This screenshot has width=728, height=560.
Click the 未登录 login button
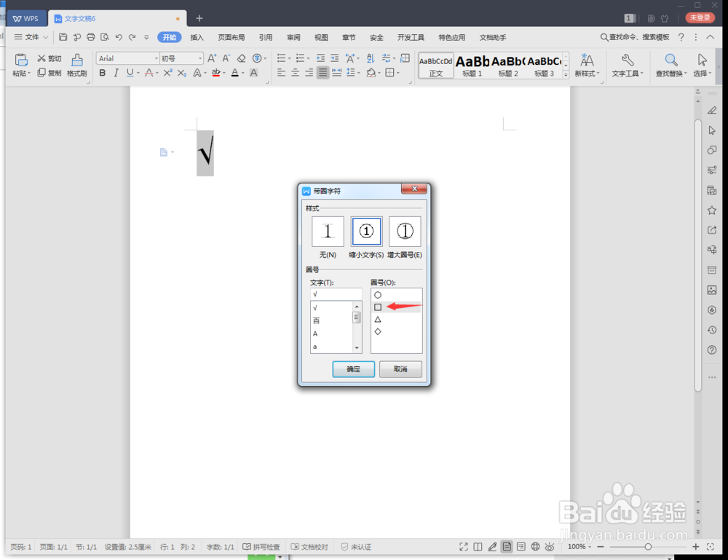click(x=700, y=17)
